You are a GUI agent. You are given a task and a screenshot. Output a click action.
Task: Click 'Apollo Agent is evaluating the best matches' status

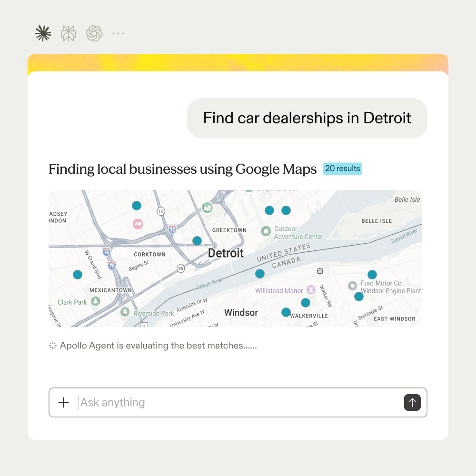click(158, 346)
